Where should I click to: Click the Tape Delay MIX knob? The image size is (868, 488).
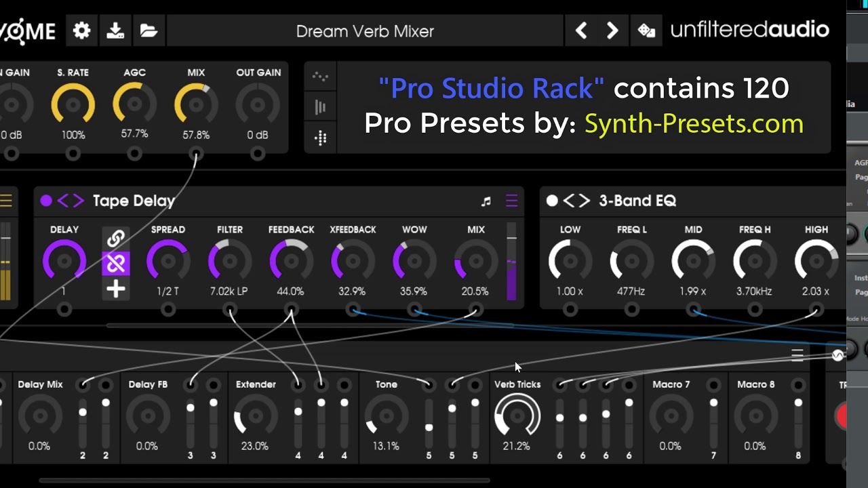(476, 261)
